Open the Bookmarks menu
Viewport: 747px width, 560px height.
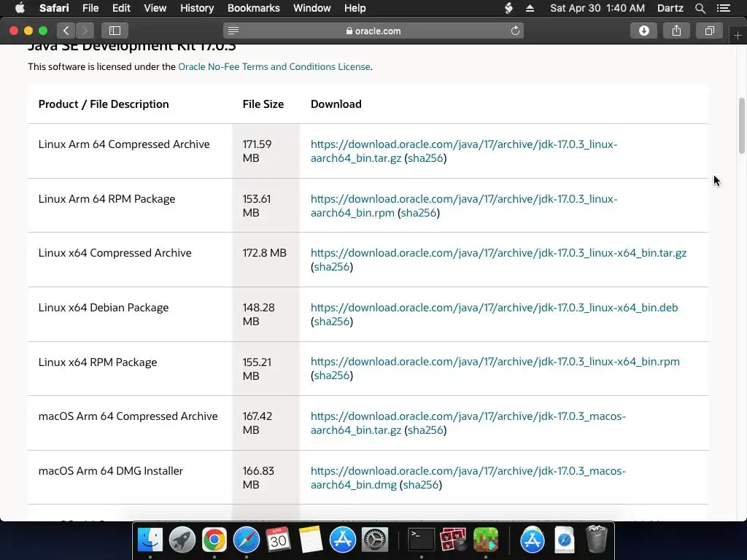pyautogui.click(x=253, y=8)
